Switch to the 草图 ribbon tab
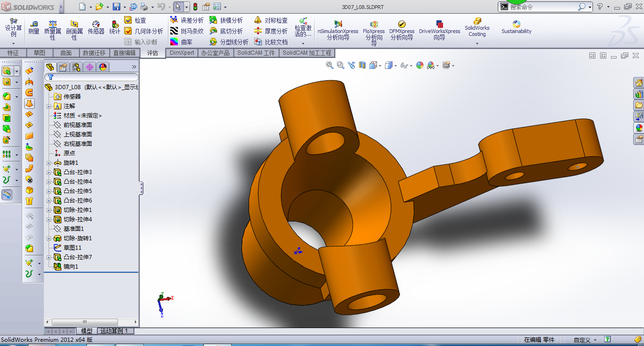Screen dimensions: 644x346 40,53
